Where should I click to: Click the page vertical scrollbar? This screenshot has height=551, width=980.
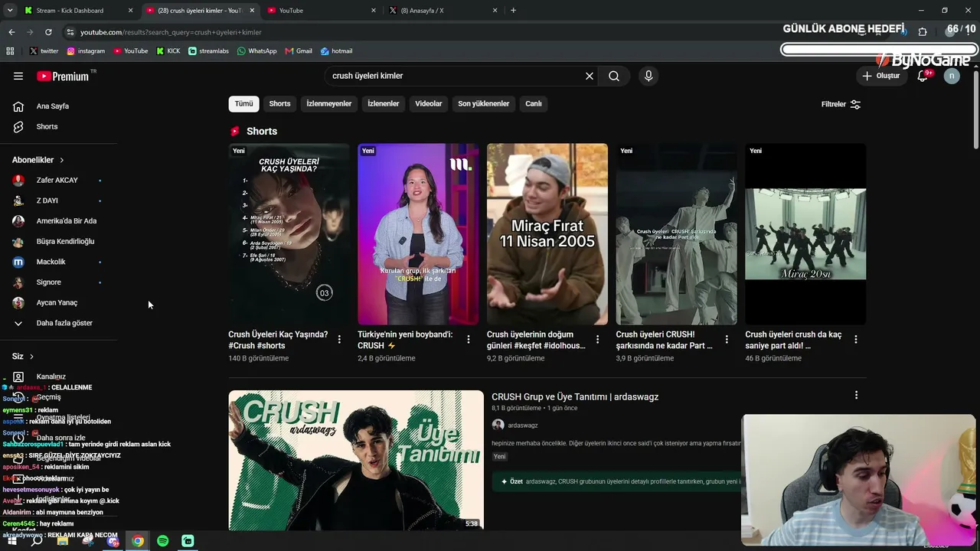click(x=975, y=111)
